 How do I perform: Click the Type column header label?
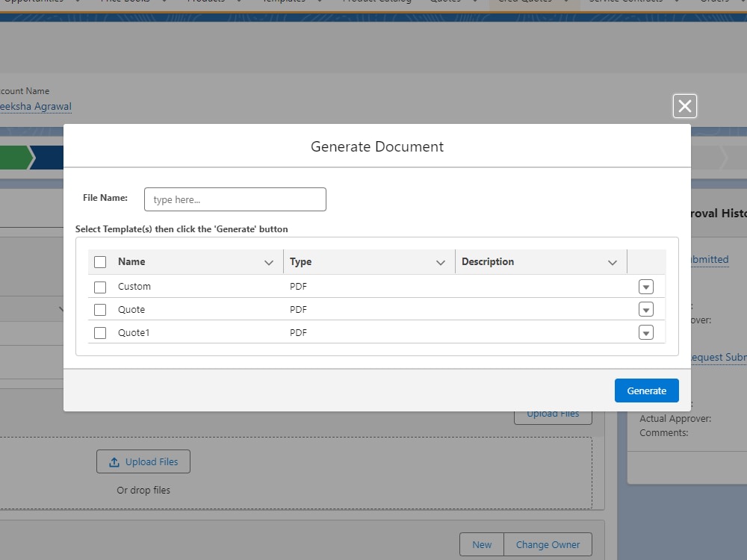pos(300,261)
